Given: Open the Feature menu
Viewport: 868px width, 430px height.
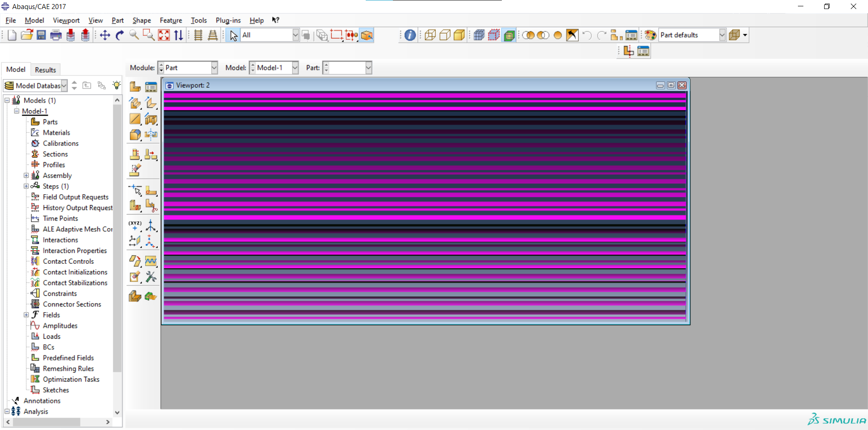Looking at the screenshot, I should coord(170,20).
